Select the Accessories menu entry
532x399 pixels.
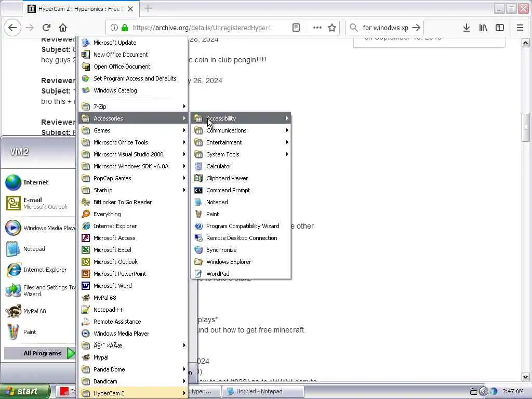pyautogui.click(x=134, y=118)
